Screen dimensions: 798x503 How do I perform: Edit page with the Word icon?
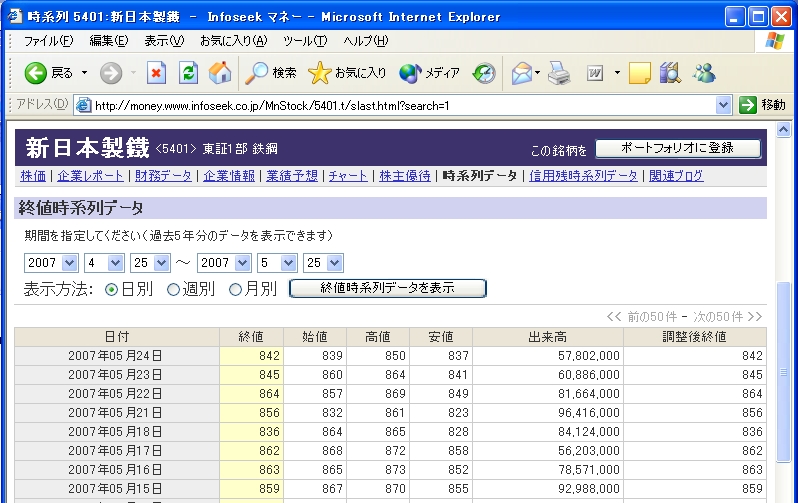point(595,73)
